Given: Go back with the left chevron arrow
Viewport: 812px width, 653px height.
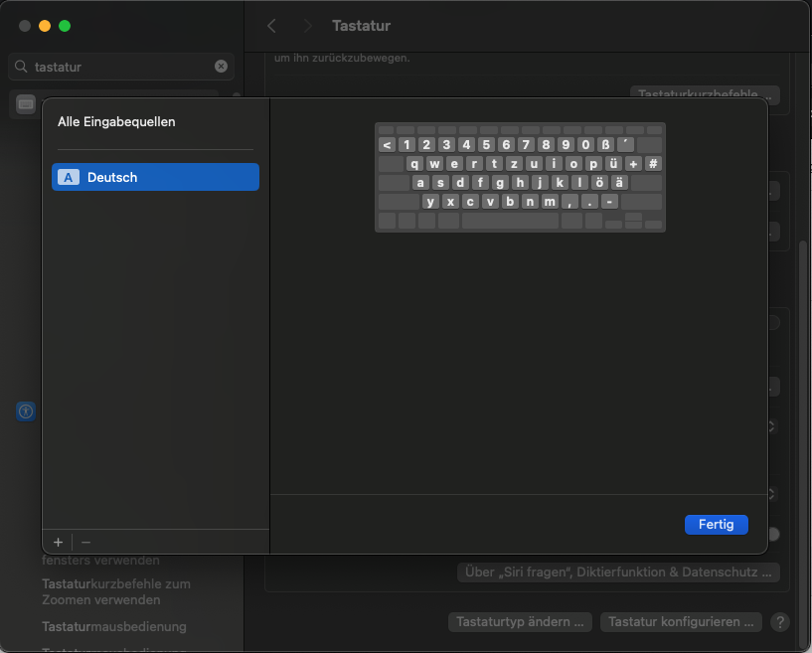Looking at the screenshot, I should 271,26.
